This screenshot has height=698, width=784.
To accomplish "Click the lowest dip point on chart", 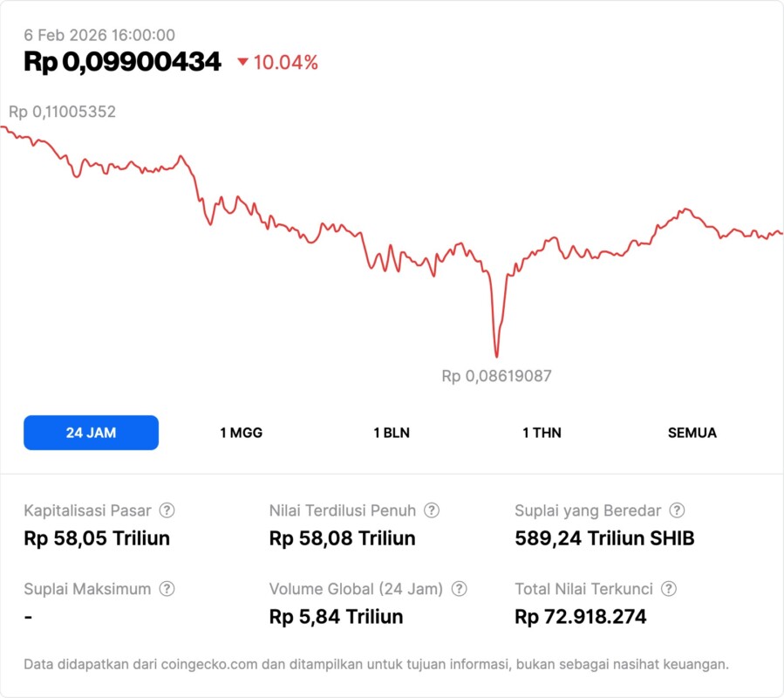I will 496,356.
